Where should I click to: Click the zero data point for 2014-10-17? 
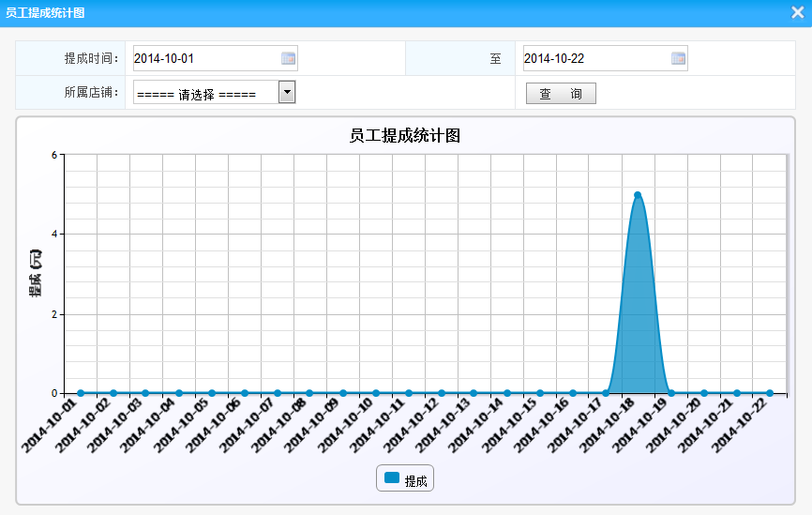(x=606, y=393)
